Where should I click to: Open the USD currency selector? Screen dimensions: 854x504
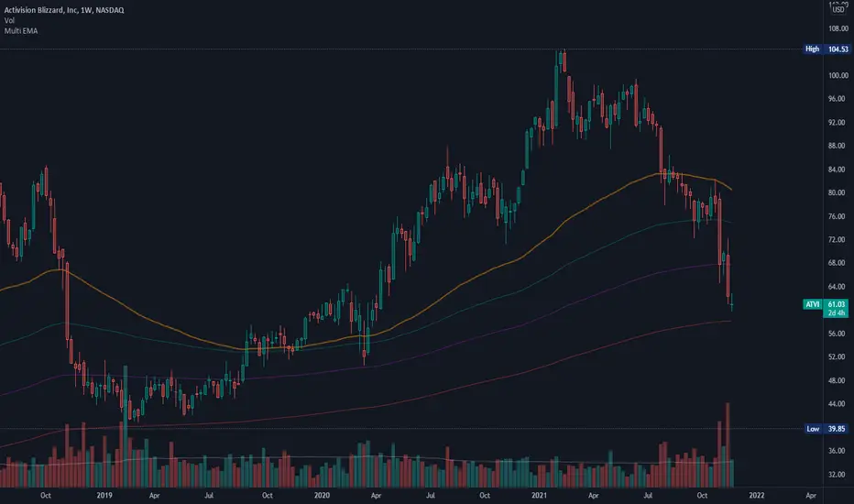click(838, 10)
